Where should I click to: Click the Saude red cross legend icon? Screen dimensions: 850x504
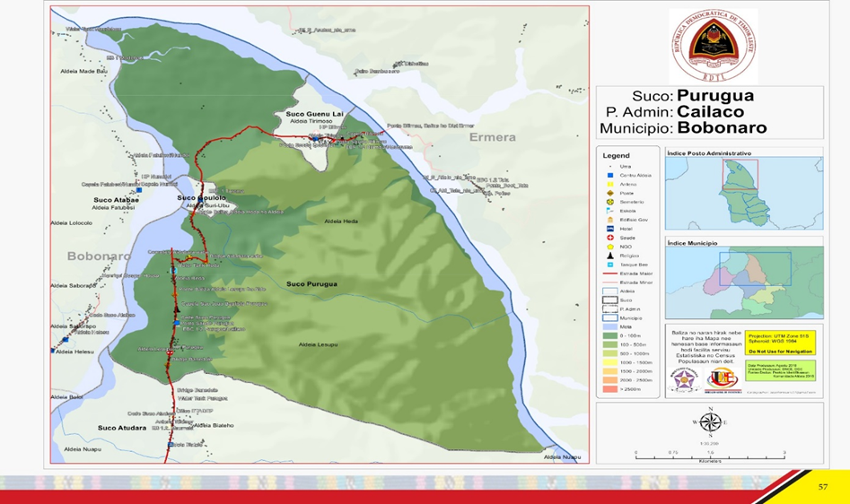tap(610, 238)
